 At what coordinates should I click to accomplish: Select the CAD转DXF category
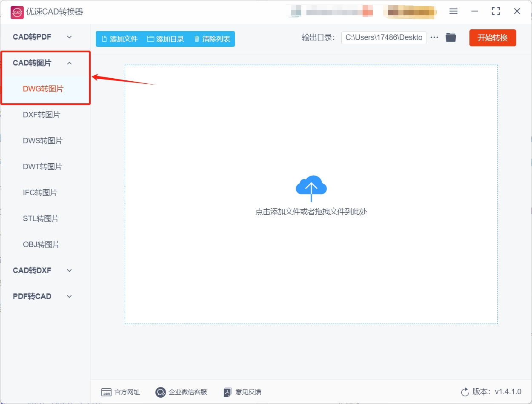pyautogui.click(x=32, y=270)
